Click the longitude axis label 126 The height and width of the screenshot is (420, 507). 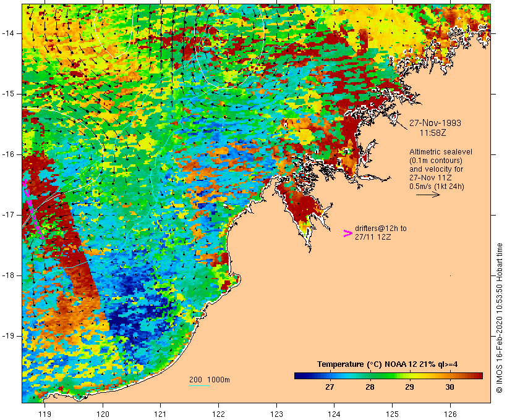tap(450, 414)
